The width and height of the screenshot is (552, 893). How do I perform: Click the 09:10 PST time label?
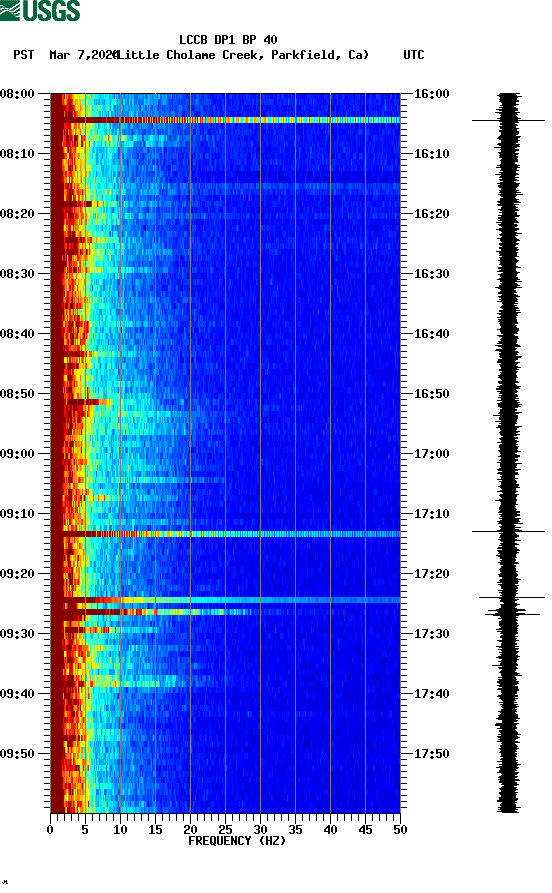click(17, 514)
